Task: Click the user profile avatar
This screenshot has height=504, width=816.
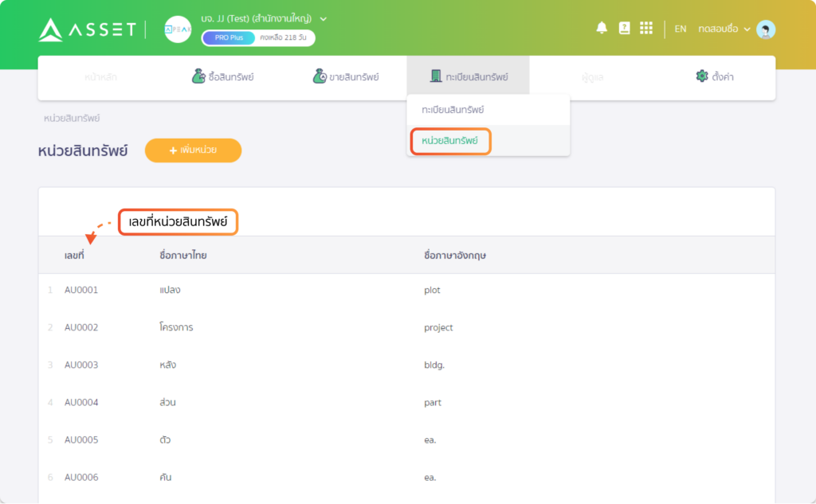Action: 766,29
